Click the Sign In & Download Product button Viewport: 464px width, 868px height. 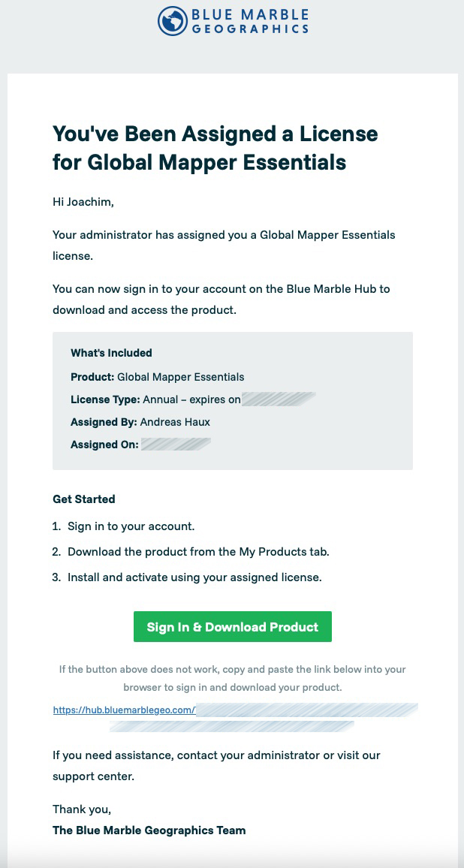(233, 627)
